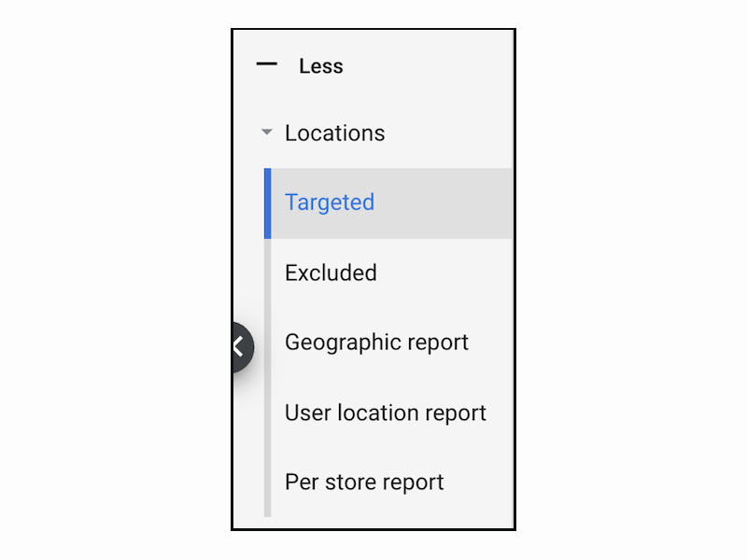This screenshot has width=747, height=560.
Task: Open the Per store report
Action: tap(364, 483)
